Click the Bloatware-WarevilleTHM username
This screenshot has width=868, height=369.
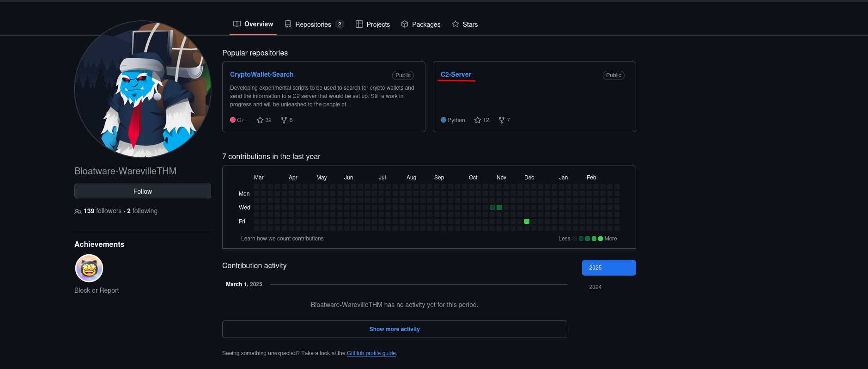(x=125, y=171)
